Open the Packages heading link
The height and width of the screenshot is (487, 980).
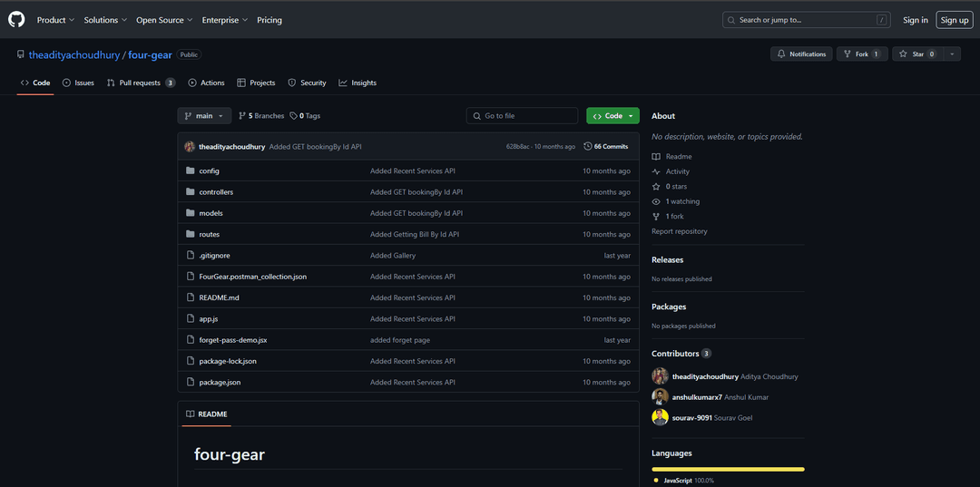point(669,307)
